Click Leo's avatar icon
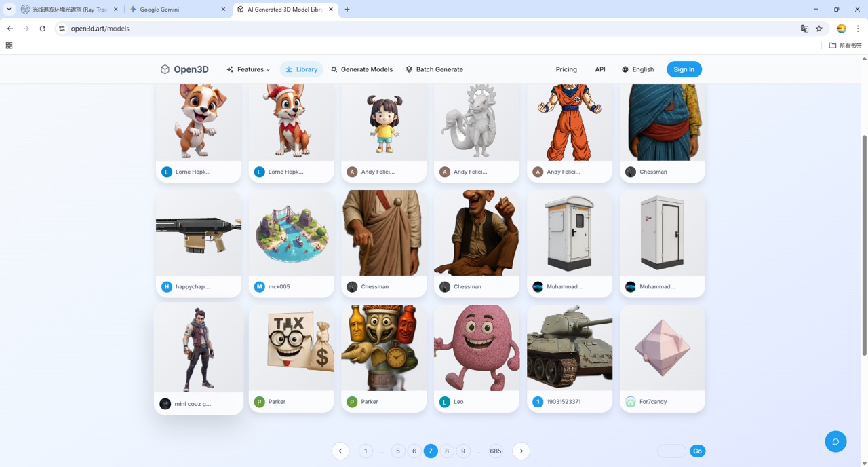The image size is (868, 467). point(445,402)
